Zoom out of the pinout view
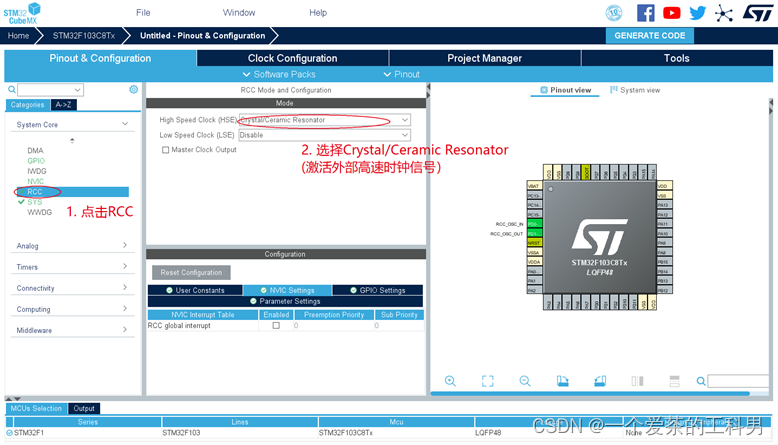 click(525, 381)
